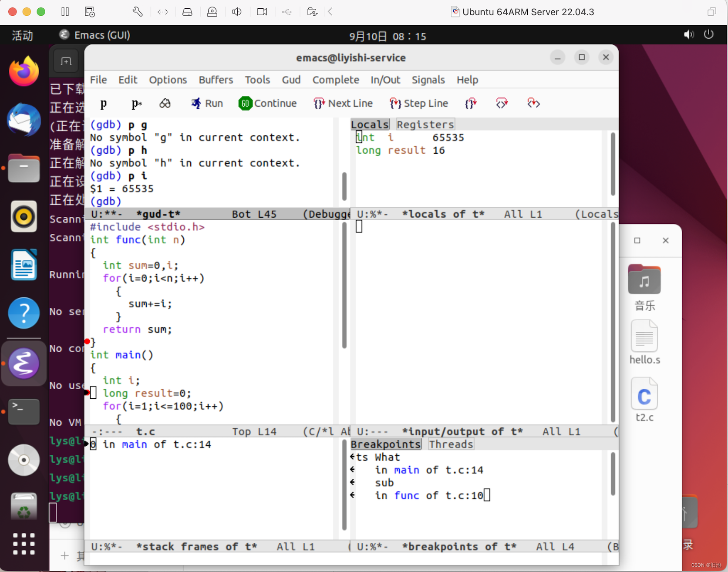Click the Up stack frame toolbar icon
The height and width of the screenshot is (572, 728).
502,104
